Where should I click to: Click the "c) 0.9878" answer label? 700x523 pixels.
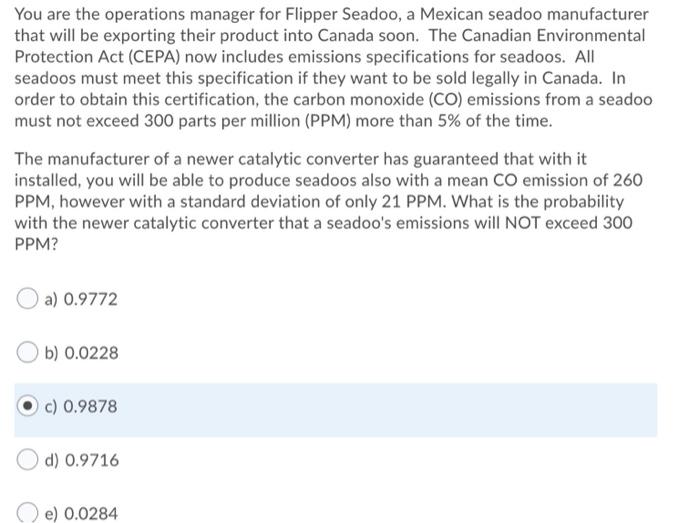[x=82, y=407]
